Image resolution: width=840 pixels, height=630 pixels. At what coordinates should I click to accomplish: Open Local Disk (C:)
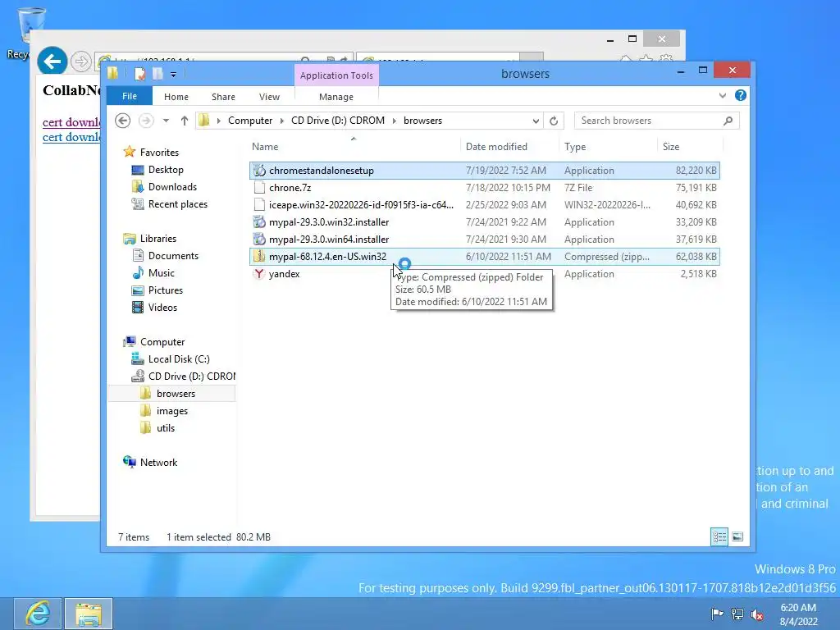pos(179,359)
